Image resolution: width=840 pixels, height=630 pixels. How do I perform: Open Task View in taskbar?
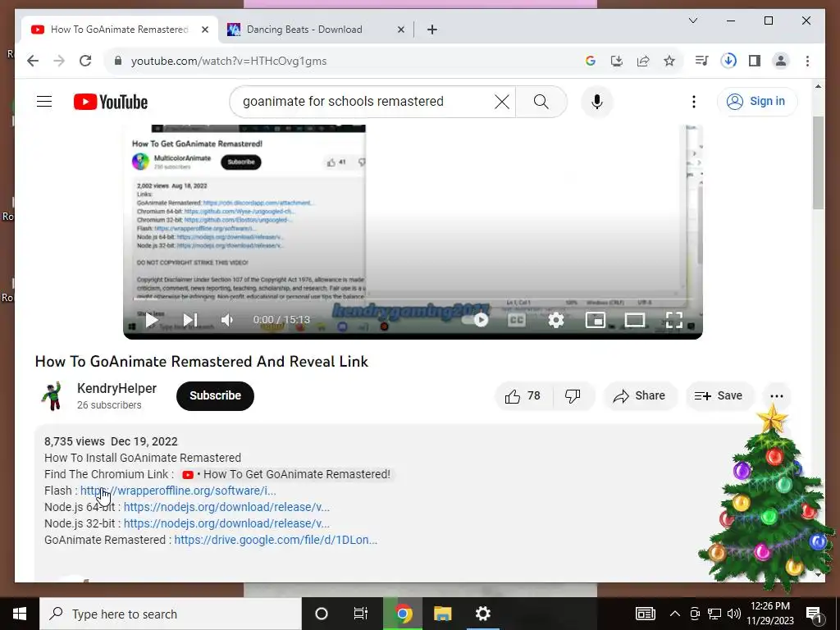coord(361,614)
